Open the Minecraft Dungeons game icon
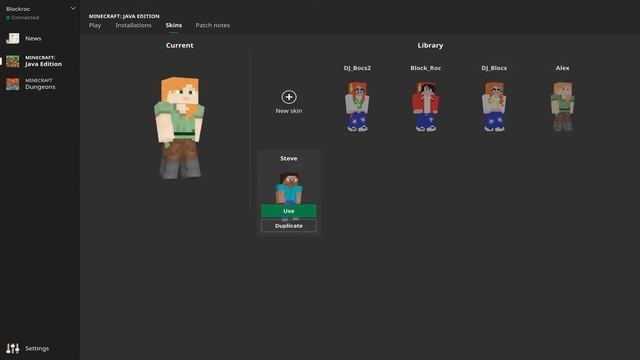Image resolution: width=640 pixels, height=360 pixels. (x=13, y=84)
